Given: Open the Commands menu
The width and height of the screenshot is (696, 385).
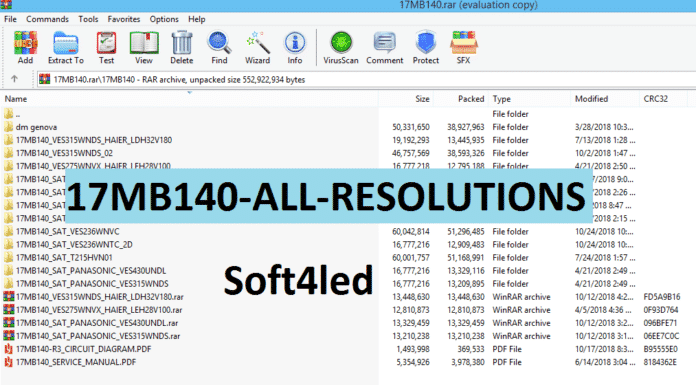Looking at the screenshot, I should pos(47,19).
